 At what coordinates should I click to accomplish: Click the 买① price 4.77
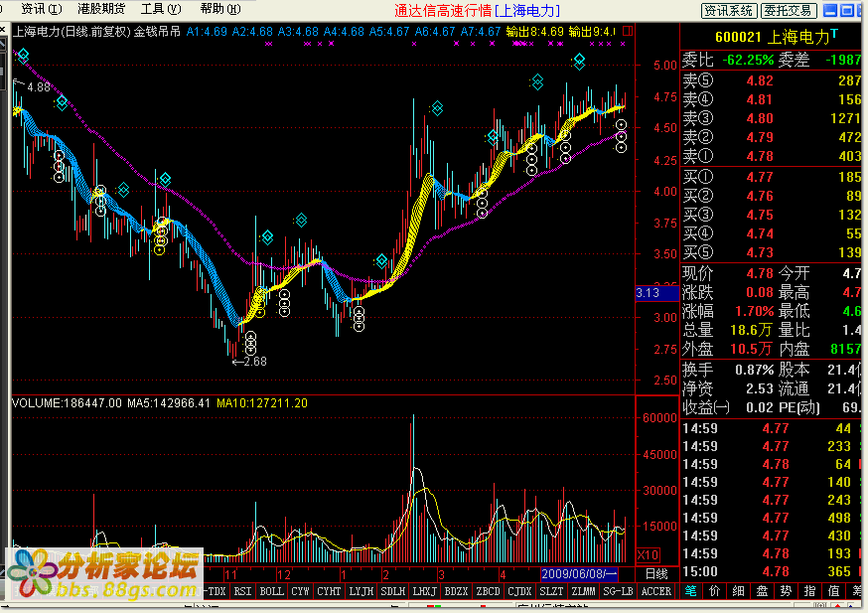click(x=760, y=177)
